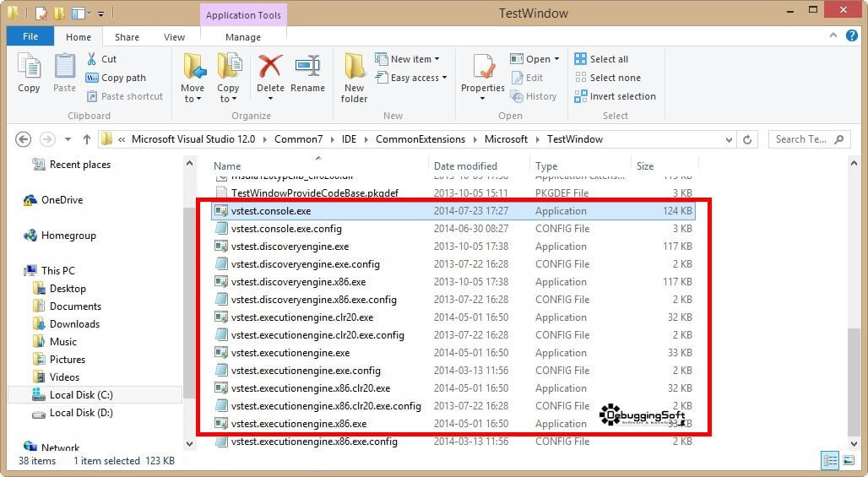868x477 pixels.
Task: Switch to Large icons view layout
Action: pyautogui.click(x=848, y=460)
